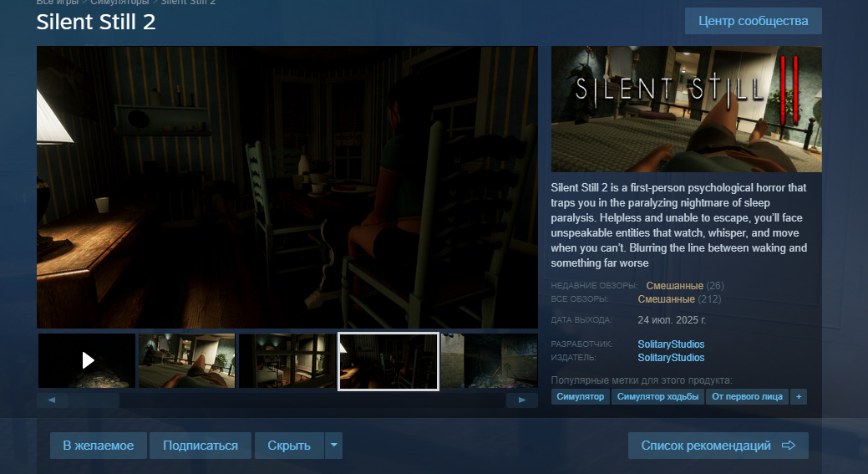Select the bed view screenshot thumbnail
The image size is (868, 474).
(187, 360)
